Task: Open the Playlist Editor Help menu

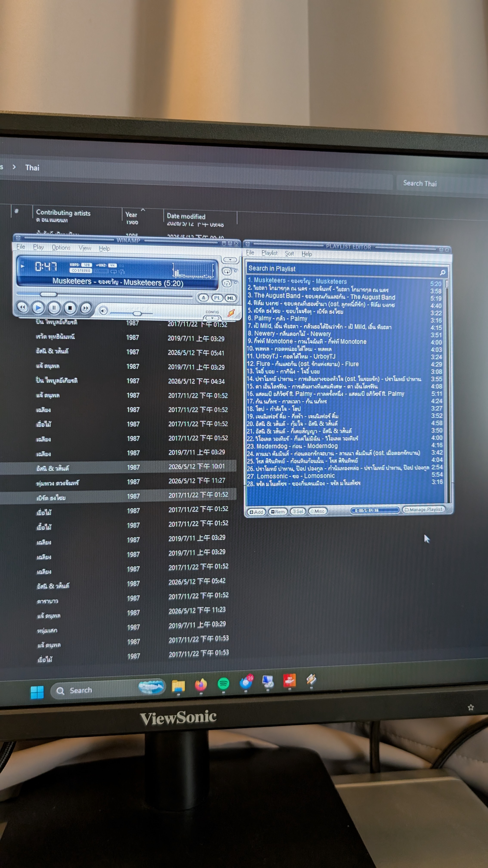Action: pos(307,254)
